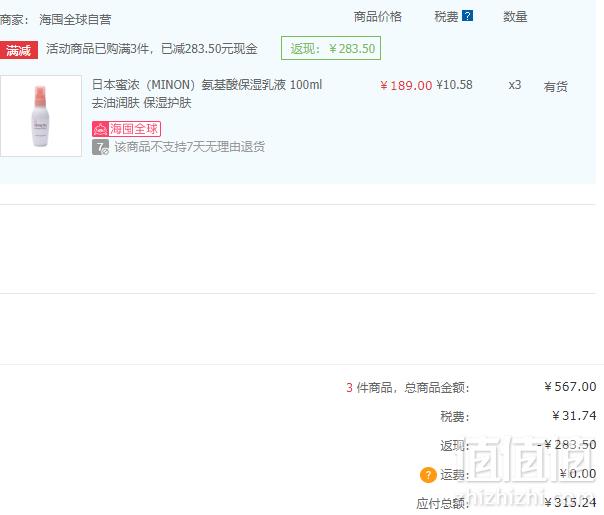Click the item tax value ¥10.58
Viewport: 604px width, 515px height.
coord(454,85)
